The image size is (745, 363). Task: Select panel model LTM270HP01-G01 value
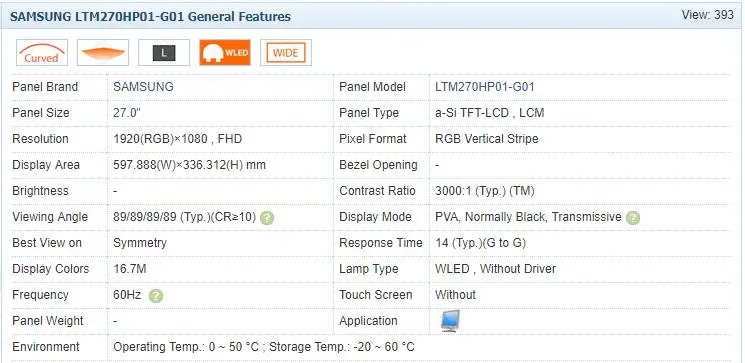(x=485, y=87)
